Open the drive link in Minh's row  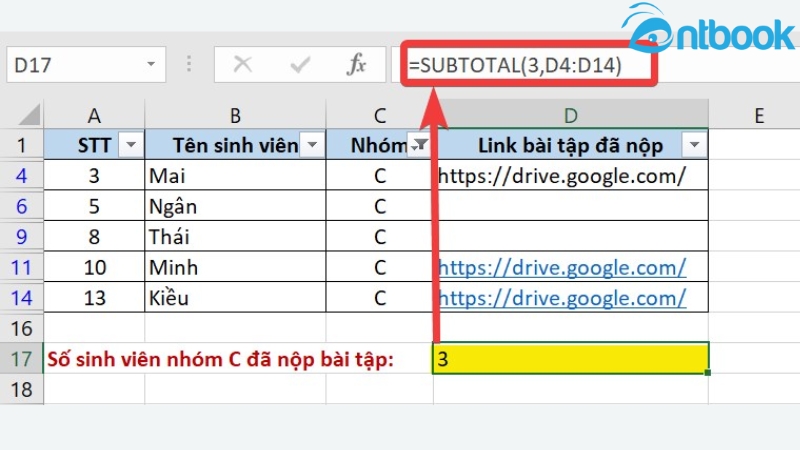[562, 267]
